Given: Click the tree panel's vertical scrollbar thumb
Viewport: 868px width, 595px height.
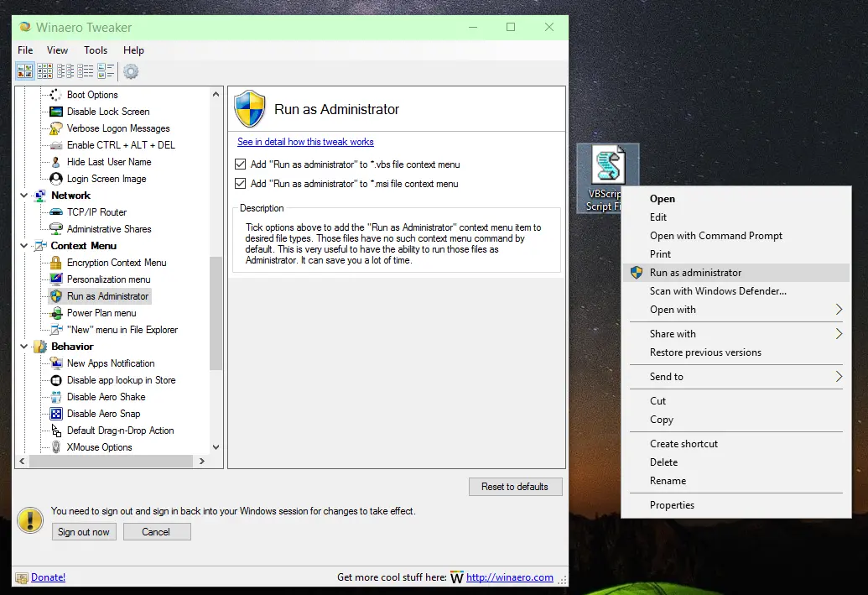Looking at the screenshot, I should click(216, 313).
